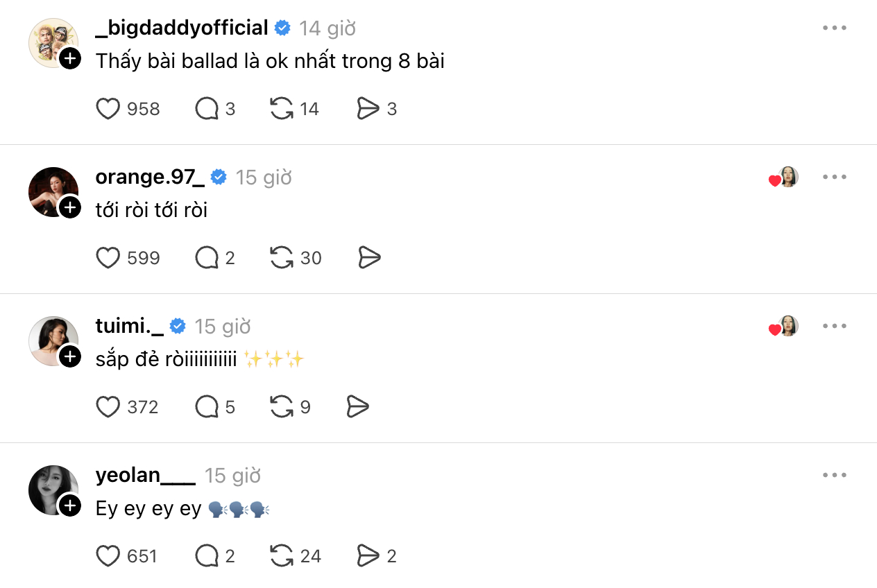Open options menu for _bigdaddyofficial's comment

click(x=835, y=28)
